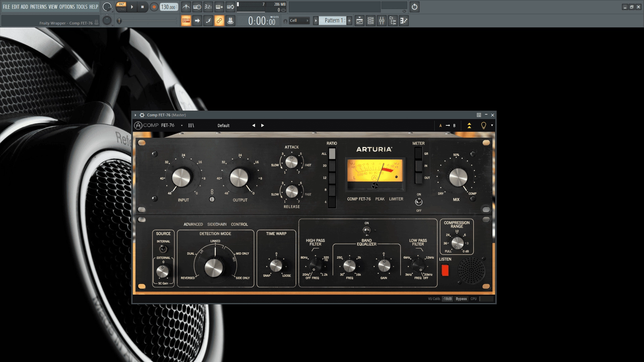Select the ALL ratio button
Image resolution: width=644 pixels, height=362 pixels.
(332, 154)
